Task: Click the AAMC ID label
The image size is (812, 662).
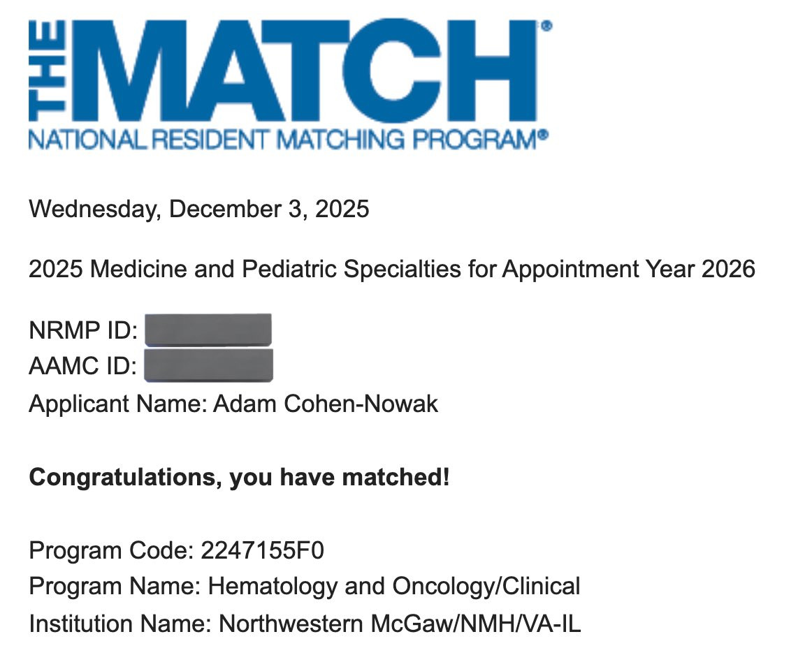Action: (x=83, y=366)
